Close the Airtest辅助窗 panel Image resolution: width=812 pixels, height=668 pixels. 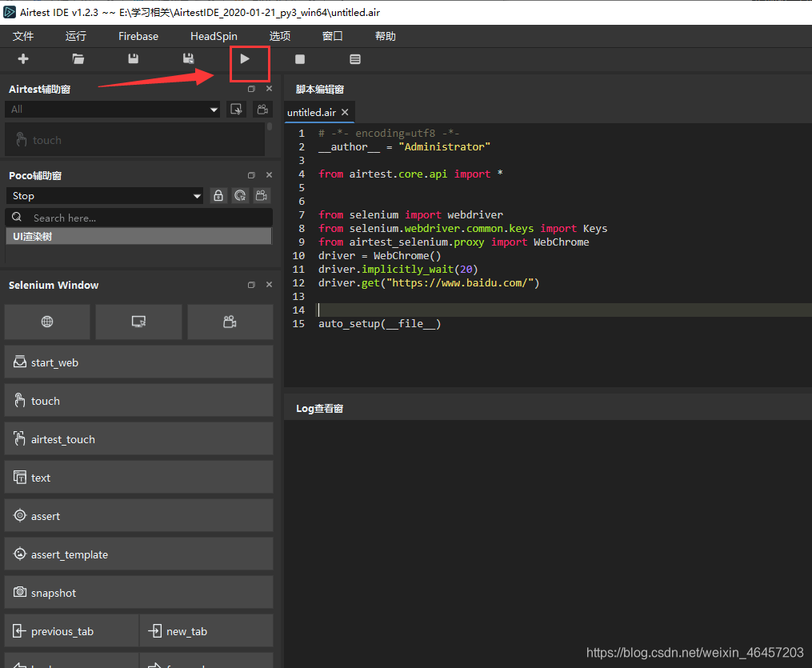click(x=269, y=89)
